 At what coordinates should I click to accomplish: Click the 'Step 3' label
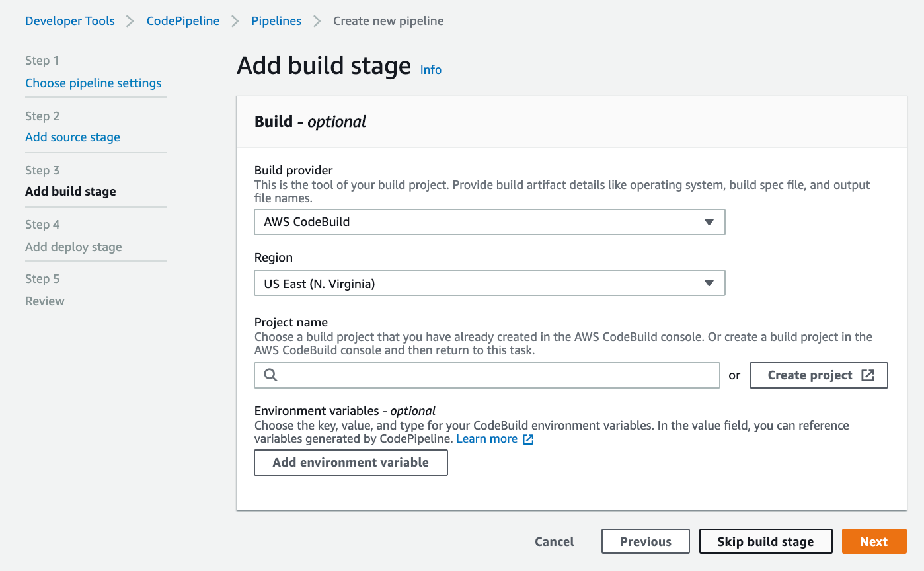coord(42,171)
